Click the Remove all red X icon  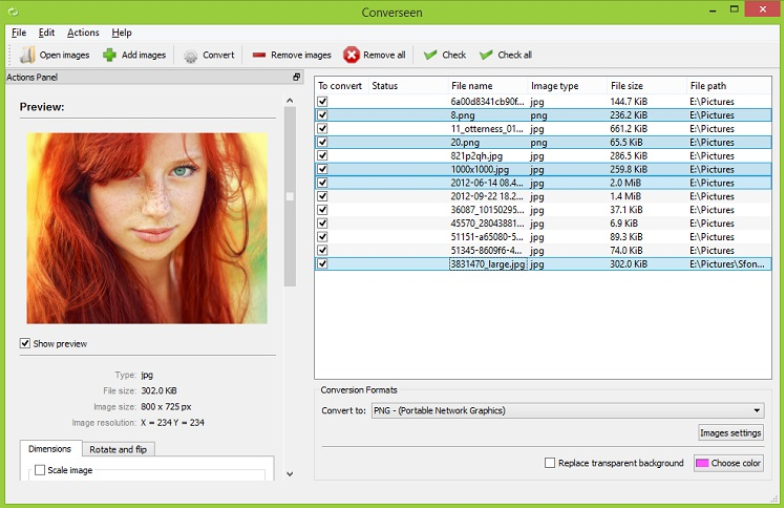click(351, 55)
